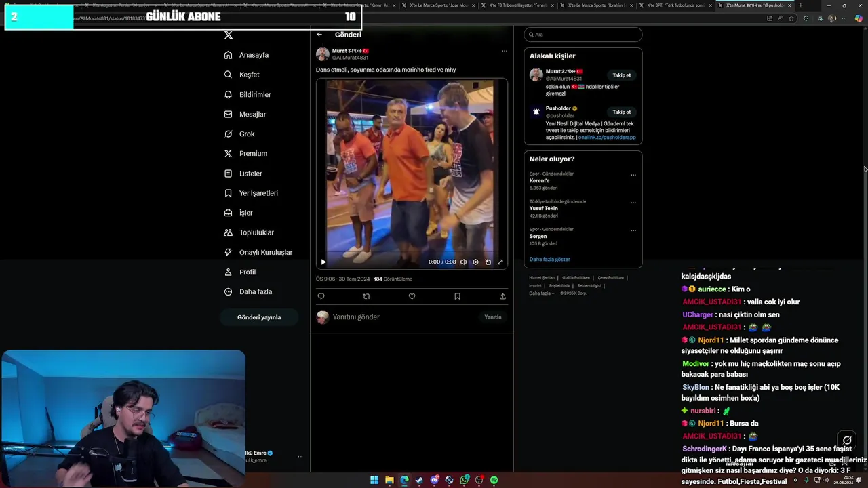The image size is (868, 488).
Task: Open the Daha fazla footer dropdown
Action: [542, 293]
